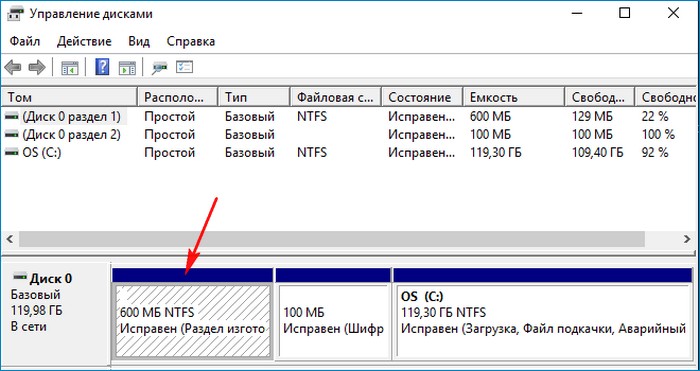Image resolution: width=700 pixels, height=371 pixels.
Task: Click NTFS cell in OS (C:) row
Action: coord(312,153)
